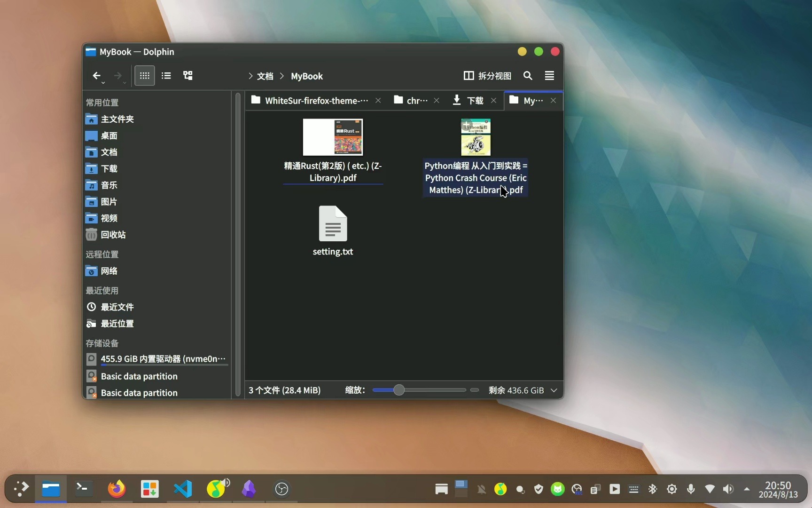Launch Visual Studio Code from the taskbar
Image resolution: width=812 pixels, height=508 pixels.
coord(183,489)
